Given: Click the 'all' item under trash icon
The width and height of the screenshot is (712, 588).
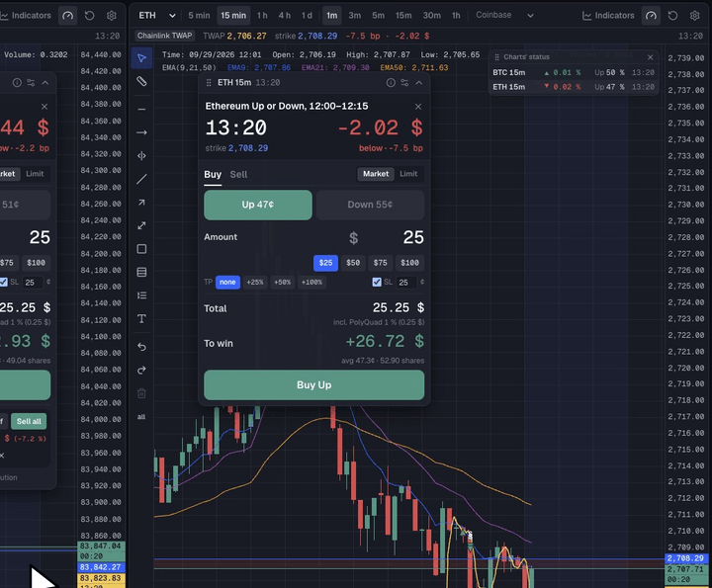Looking at the screenshot, I should point(141,416).
